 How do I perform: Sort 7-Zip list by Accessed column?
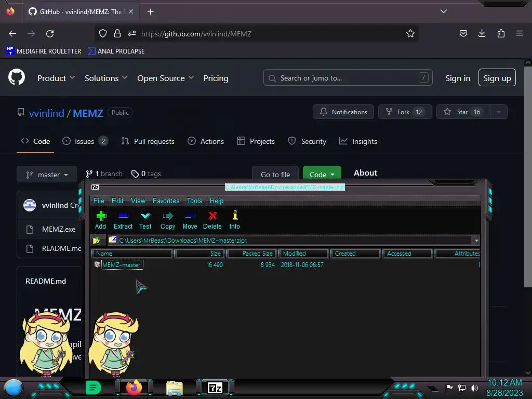[407, 254]
